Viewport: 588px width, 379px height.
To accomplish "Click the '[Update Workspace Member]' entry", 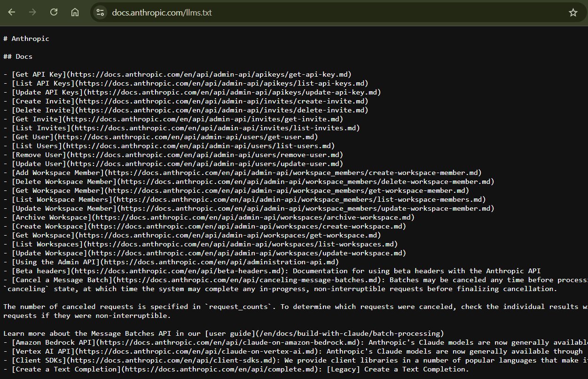I will tap(249, 208).
